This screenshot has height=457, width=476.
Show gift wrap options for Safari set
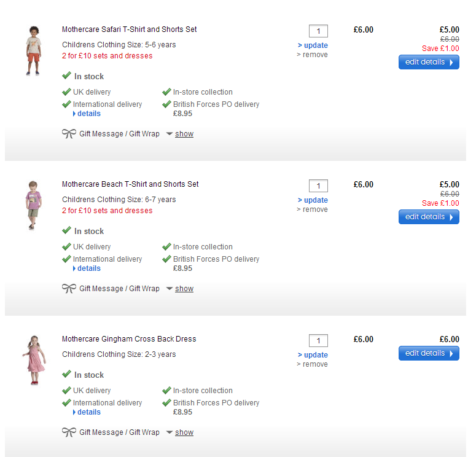[x=184, y=134]
